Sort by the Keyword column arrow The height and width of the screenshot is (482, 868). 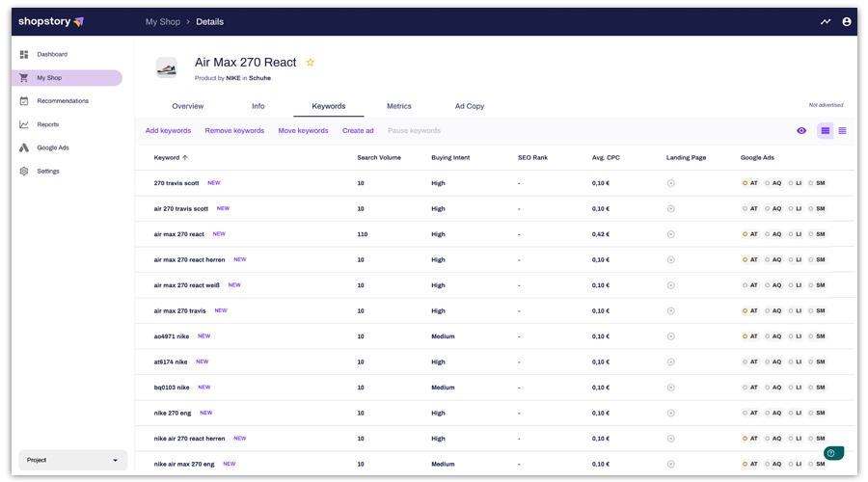coord(185,158)
